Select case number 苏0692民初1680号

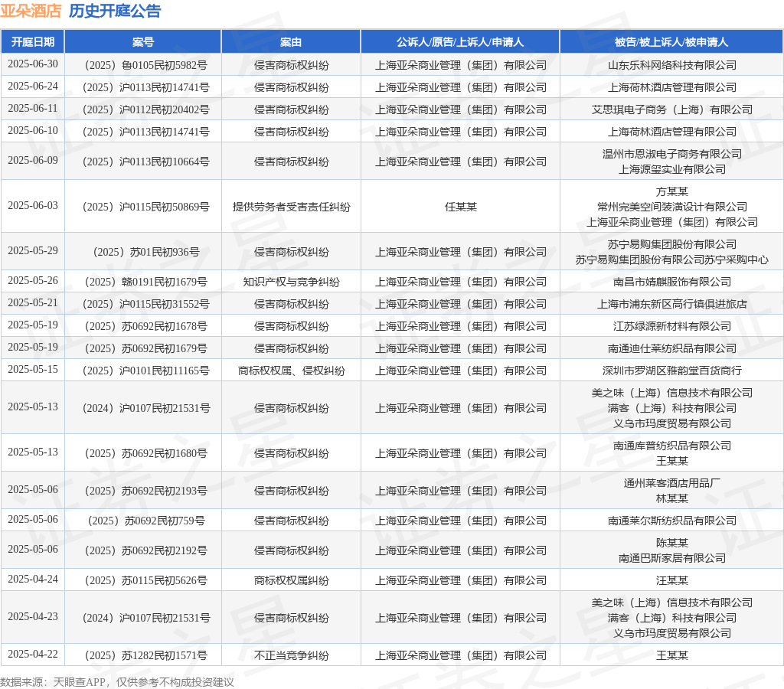145,453
